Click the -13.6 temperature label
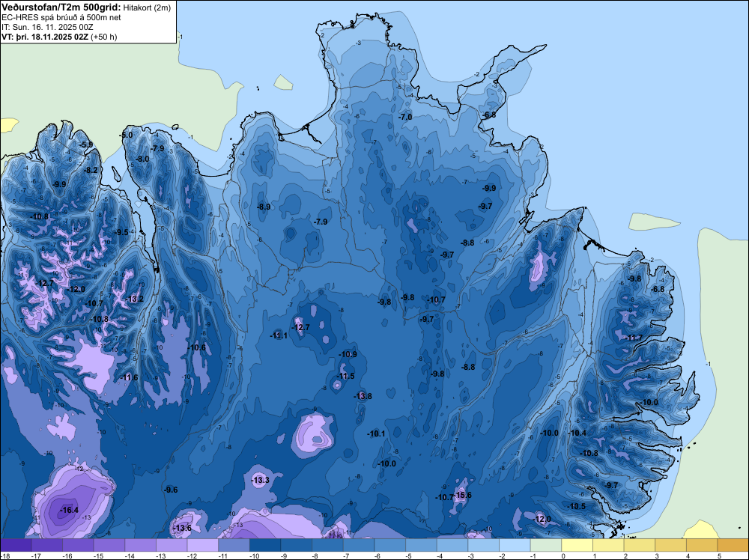Screen dimensions: 749x560 [182, 528]
